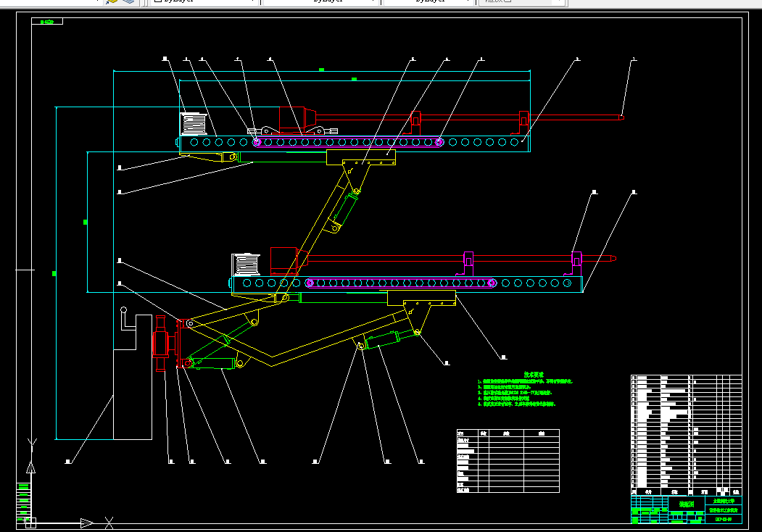Viewport: 762px width, 532px height.
Task: Select the parts list table
Action: click(x=686, y=435)
